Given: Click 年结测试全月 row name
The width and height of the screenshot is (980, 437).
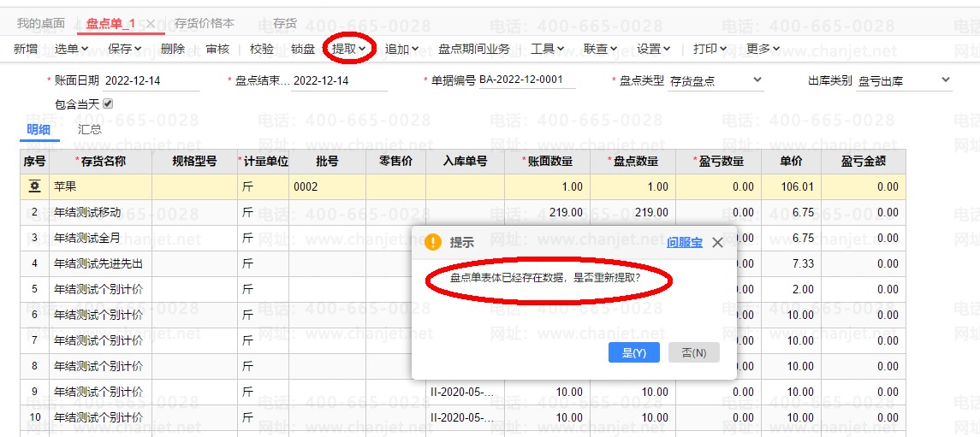Looking at the screenshot, I should 87,238.
